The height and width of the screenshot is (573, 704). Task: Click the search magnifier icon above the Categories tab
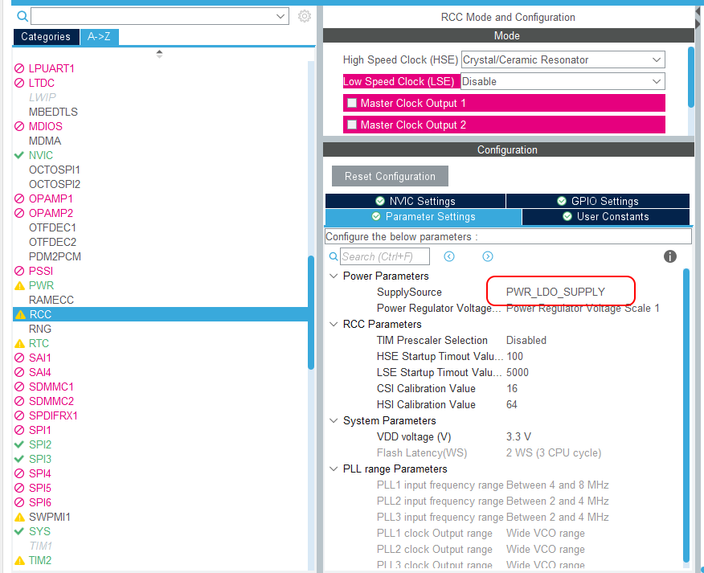[22, 17]
